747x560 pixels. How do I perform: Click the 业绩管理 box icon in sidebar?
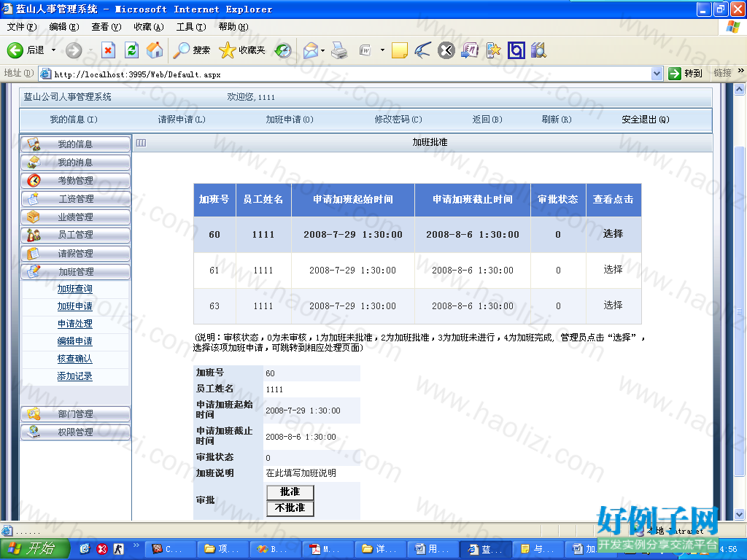pyautogui.click(x=34, y=217)
